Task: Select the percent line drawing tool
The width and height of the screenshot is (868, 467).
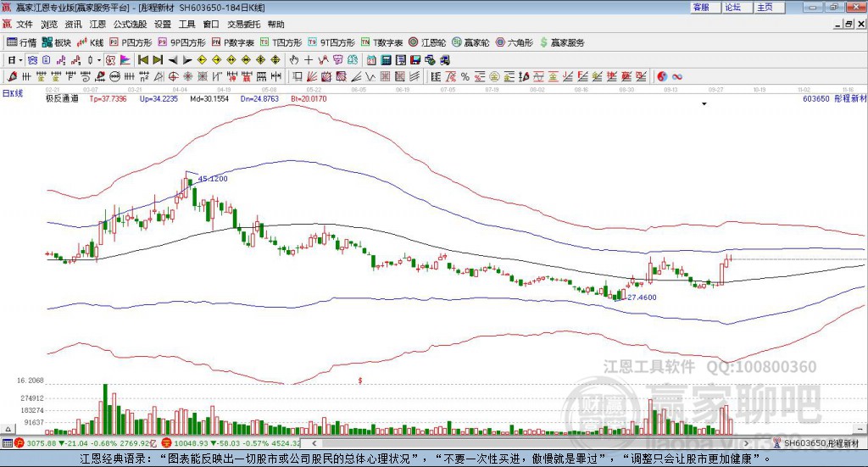Action: (465, 76)
